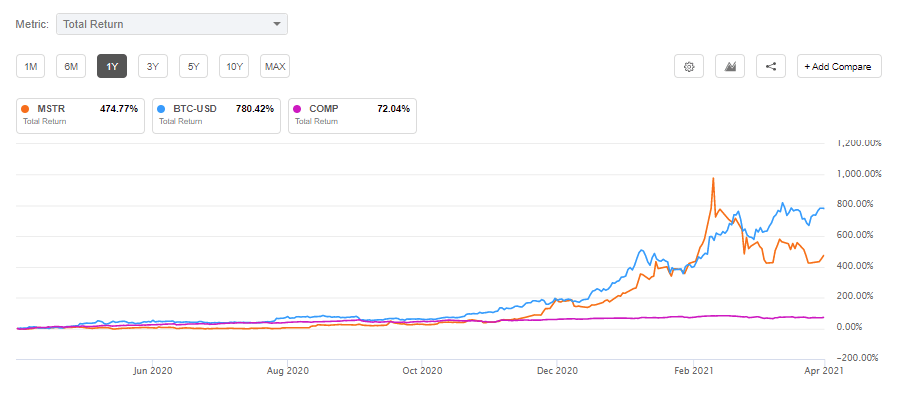Toggle the COMP series card

coord(352,116)
